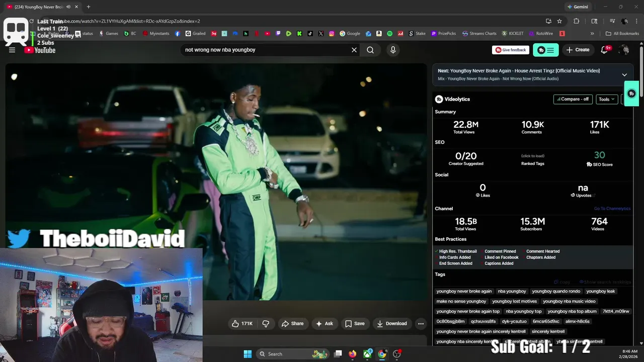Open YouTube notifications bell
This screenshot has height=362, width=644.
point(605,50)
